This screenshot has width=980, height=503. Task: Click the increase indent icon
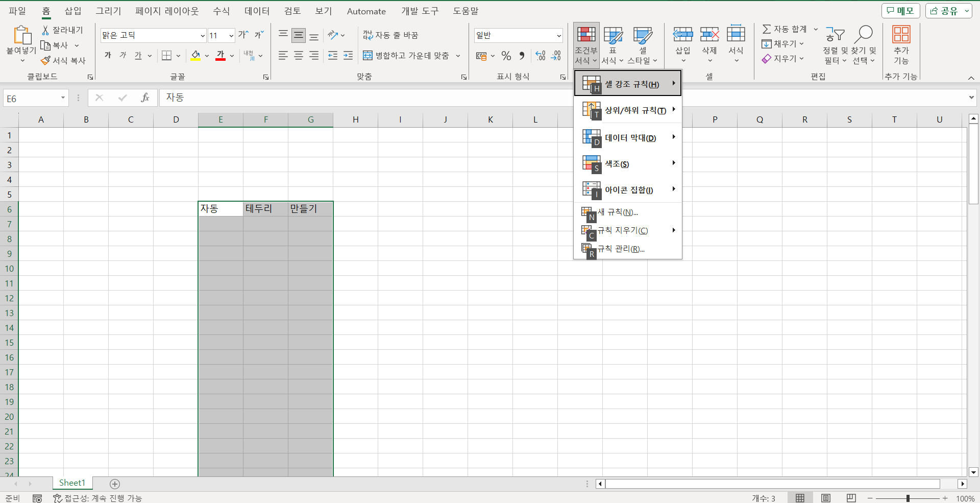click(x=348, y=55)
